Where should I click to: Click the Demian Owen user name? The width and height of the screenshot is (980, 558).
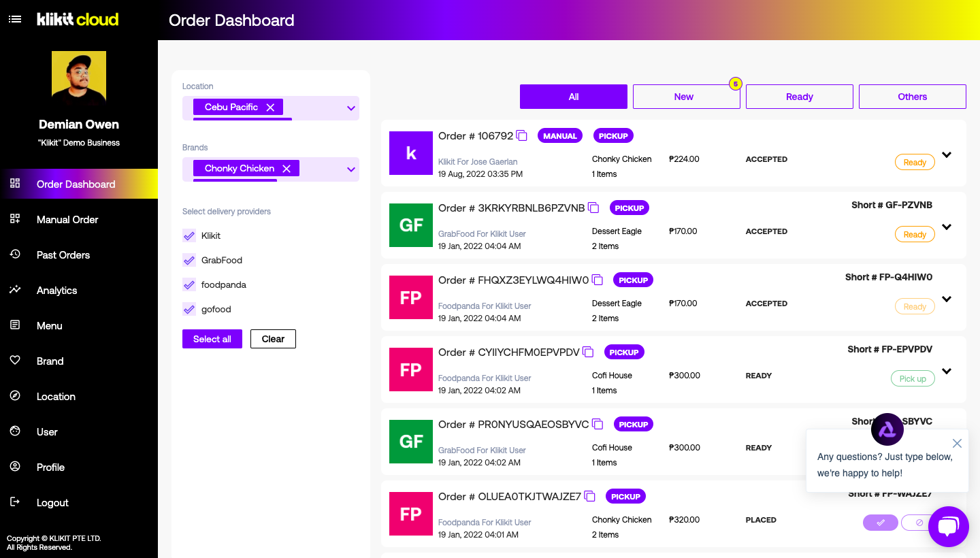point(79,125)
